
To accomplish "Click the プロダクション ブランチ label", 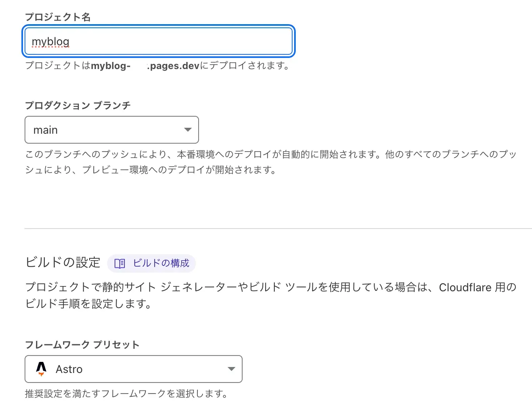I will [78, 105].
